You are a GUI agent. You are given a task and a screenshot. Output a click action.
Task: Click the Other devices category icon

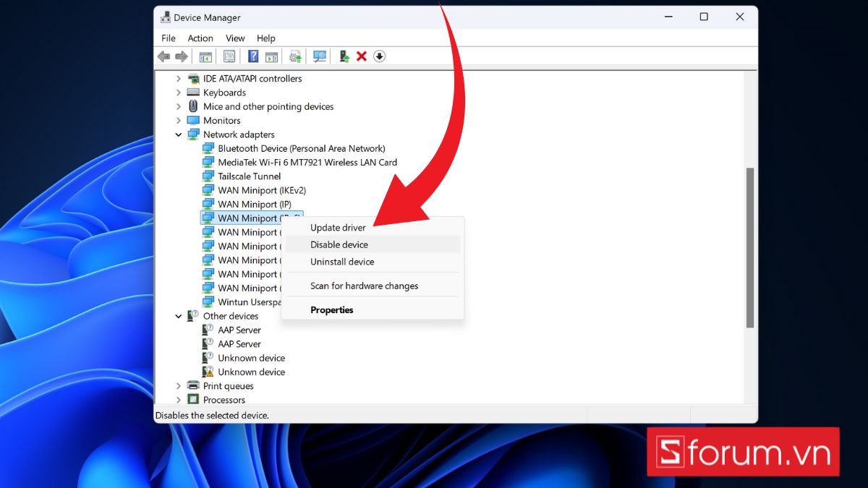coord(193,316)
